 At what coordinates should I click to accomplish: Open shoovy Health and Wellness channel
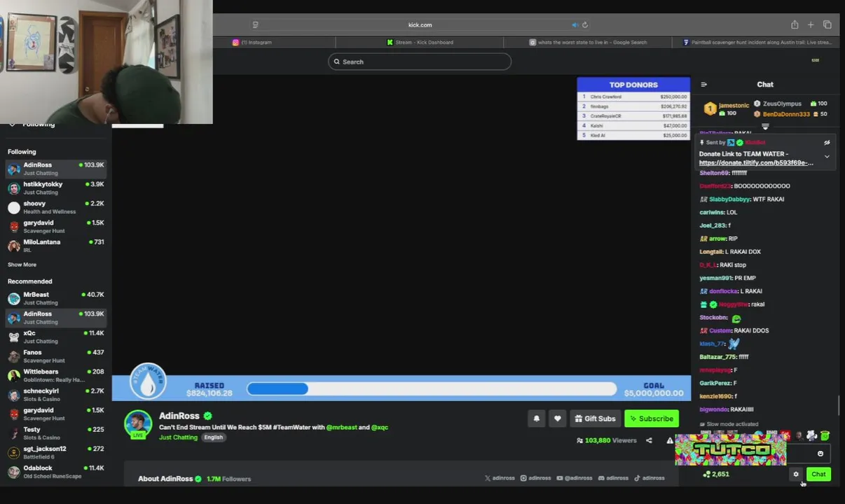pos(56,207)
